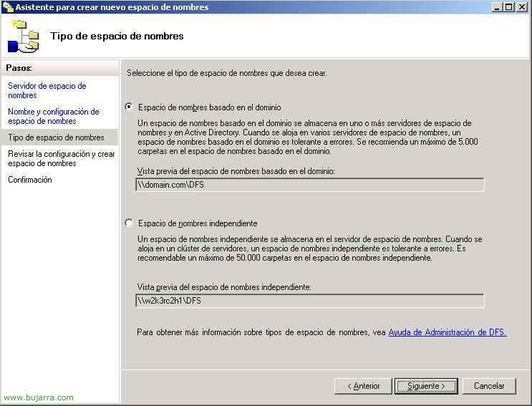Click 'Revisar la configuración y crear' step

pyautogui.click(x=61, y=158)
